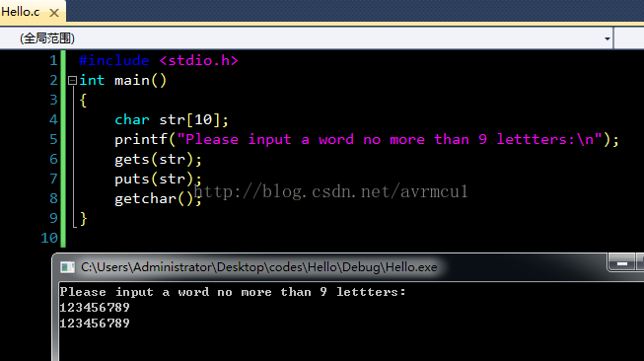Image resolution: width=644 pixels, height=361 pixels.
Task: Click 'gets(str);' statement
Action: (158, 160)
